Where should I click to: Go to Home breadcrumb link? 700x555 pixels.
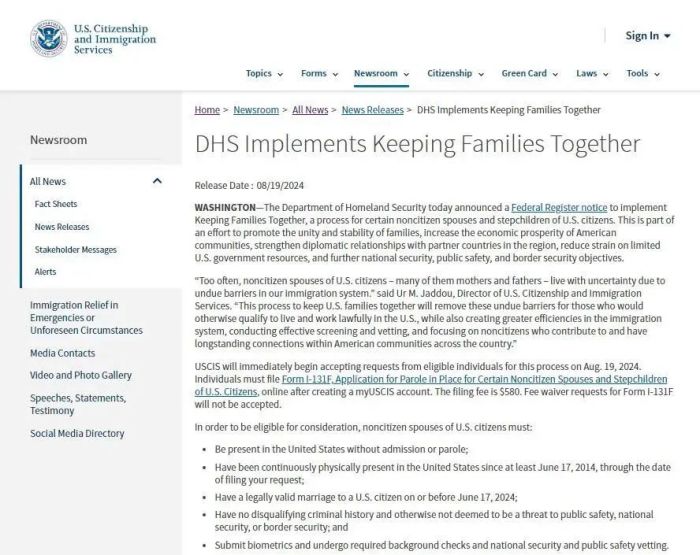(207, 110)
